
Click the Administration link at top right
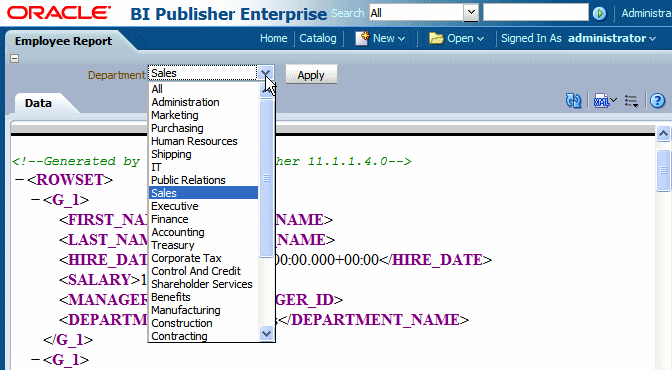[646, 13]
